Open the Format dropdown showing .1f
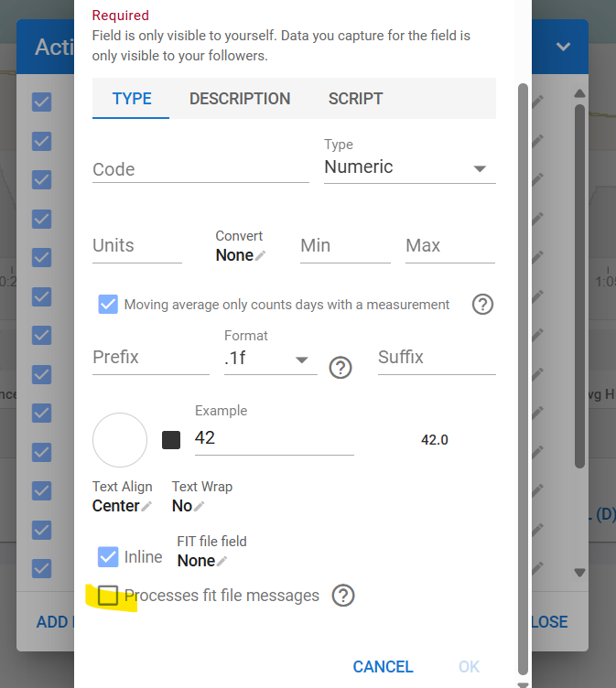Screen dimensions: 616x688 (270, 360)
